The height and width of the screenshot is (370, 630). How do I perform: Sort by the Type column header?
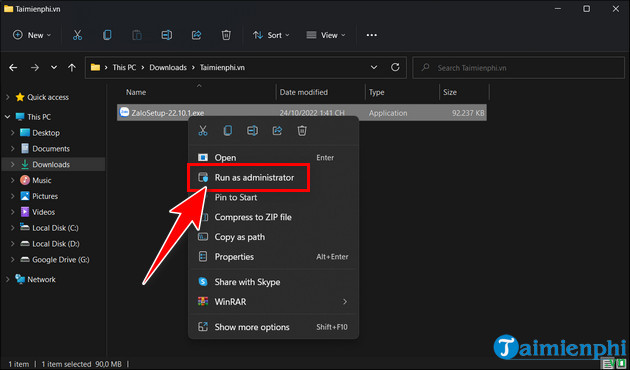tap(376, 92)
